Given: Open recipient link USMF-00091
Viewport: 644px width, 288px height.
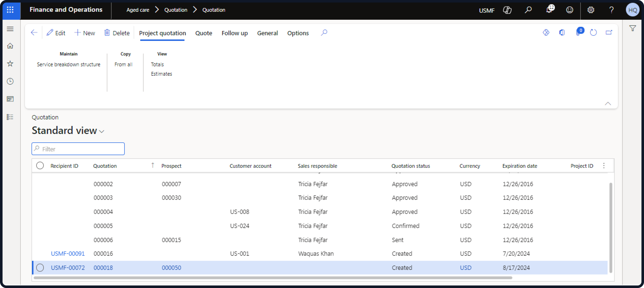Looking at the screenshot, I should pyautogui.click(x=68, y=254).
